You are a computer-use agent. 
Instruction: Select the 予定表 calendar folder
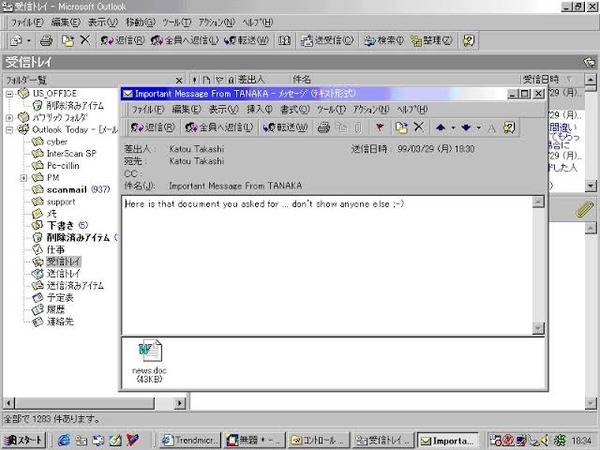(x=60, y=297)
